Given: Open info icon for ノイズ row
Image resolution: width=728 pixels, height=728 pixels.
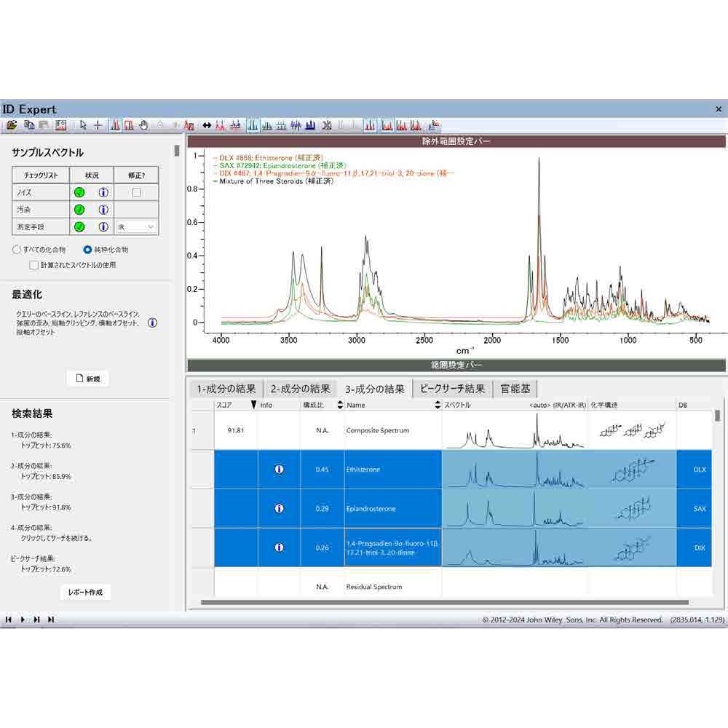Looking at the screenshot, I should (103, 193).
